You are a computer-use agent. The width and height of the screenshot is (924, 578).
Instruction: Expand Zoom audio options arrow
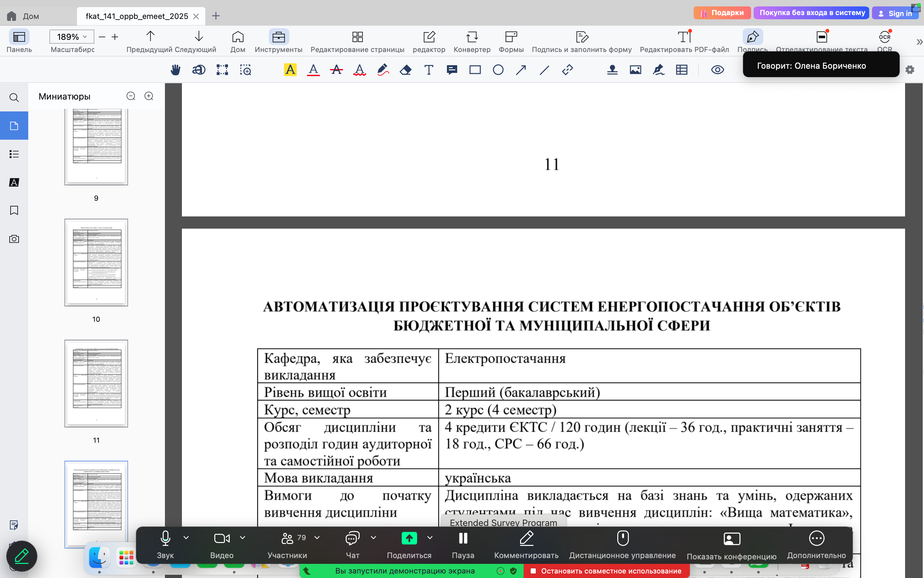click(x=186, y=538)
